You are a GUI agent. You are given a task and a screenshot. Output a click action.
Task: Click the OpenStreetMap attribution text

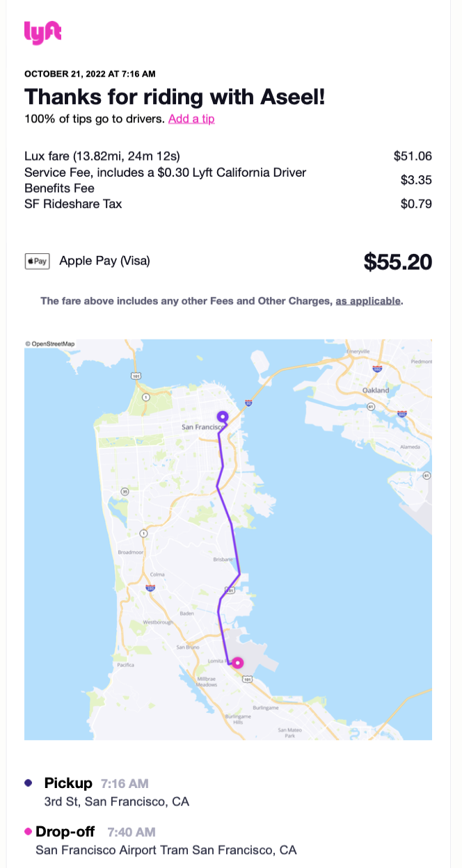pyautogui.click(x=49, y=344)
